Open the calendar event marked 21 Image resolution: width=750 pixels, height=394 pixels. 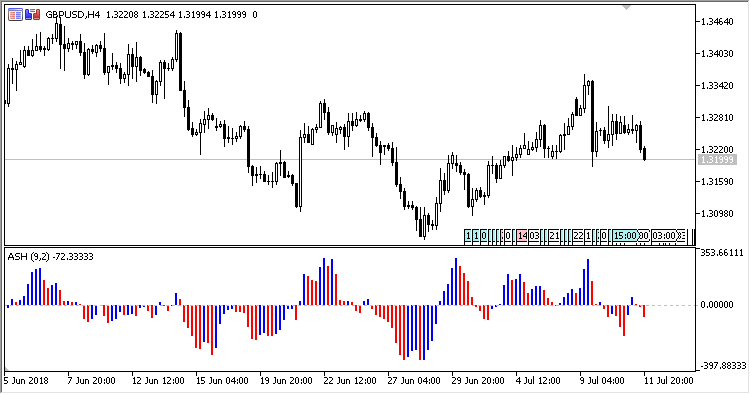pyautogui.click(x=554, y=236)
